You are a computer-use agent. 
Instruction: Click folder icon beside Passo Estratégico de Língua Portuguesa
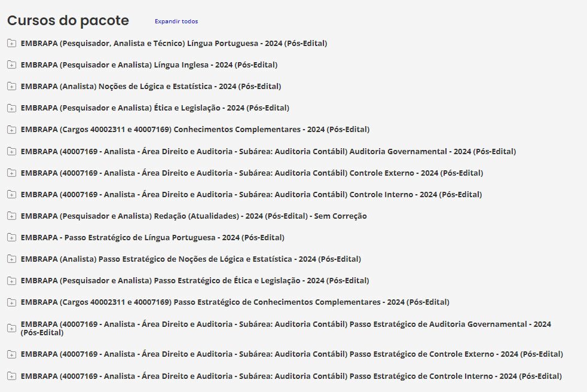pos(11,237)
